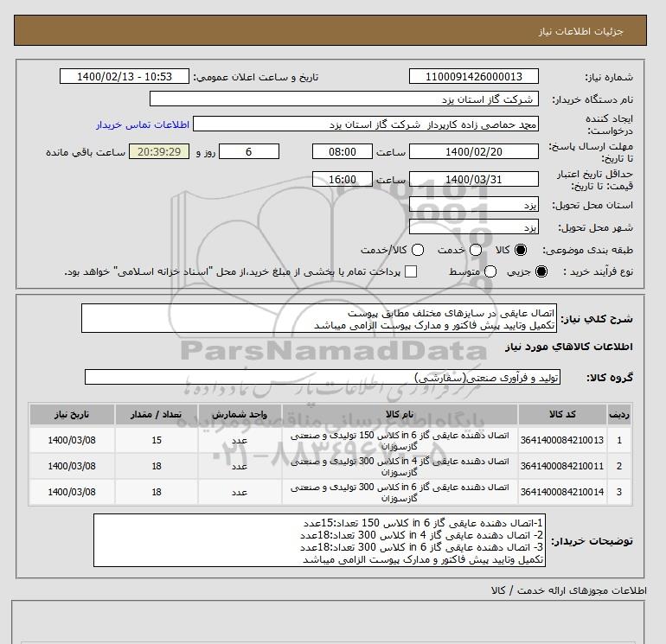Click the validity time field 16:00
The image size is (666, 644).
pyautogui.click(x=343, y=179)
